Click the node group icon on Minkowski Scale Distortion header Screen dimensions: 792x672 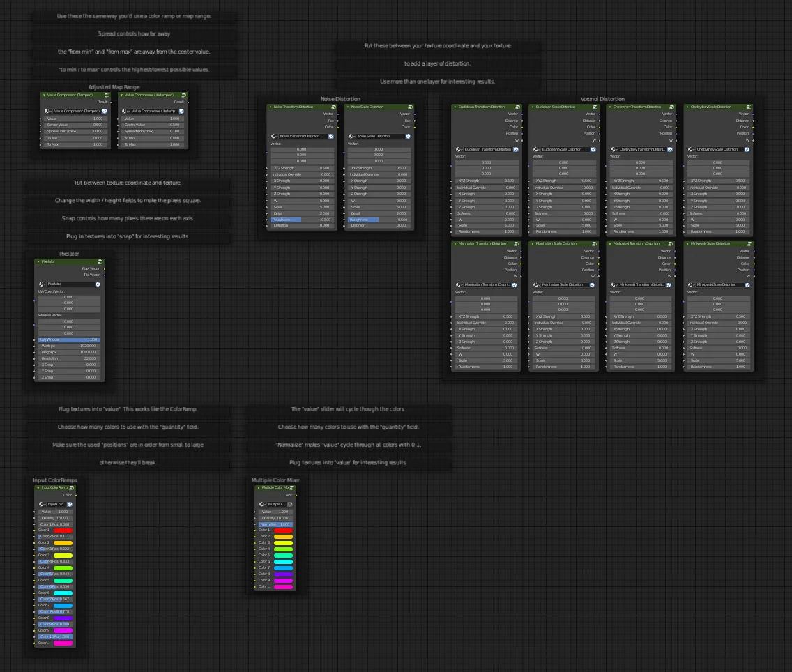click(750, 243)
